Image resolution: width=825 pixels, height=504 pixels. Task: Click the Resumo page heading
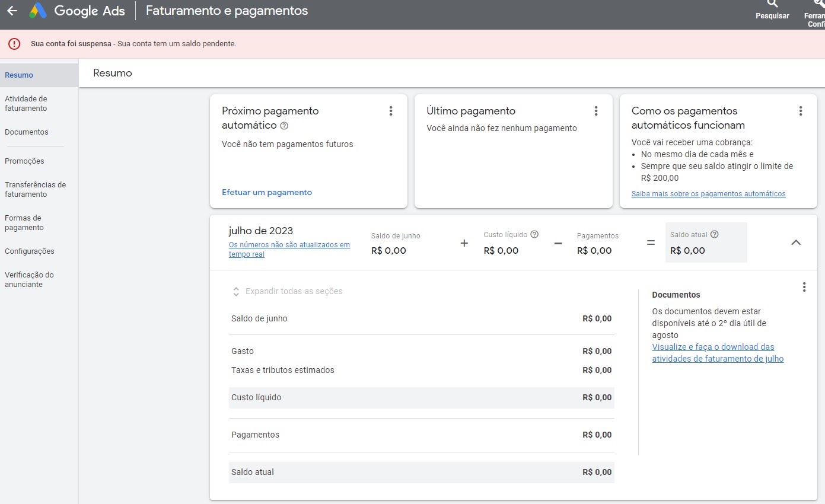113,73
